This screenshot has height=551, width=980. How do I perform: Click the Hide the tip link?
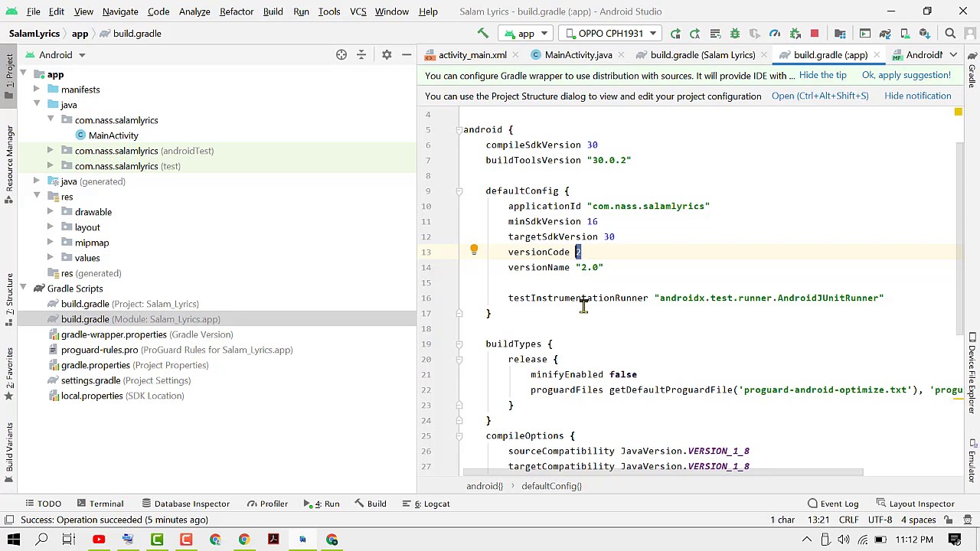point(822,75)
